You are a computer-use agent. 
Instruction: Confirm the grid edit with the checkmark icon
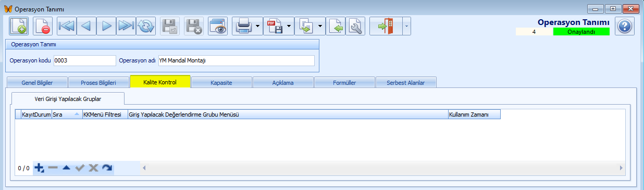coord(80,168)
